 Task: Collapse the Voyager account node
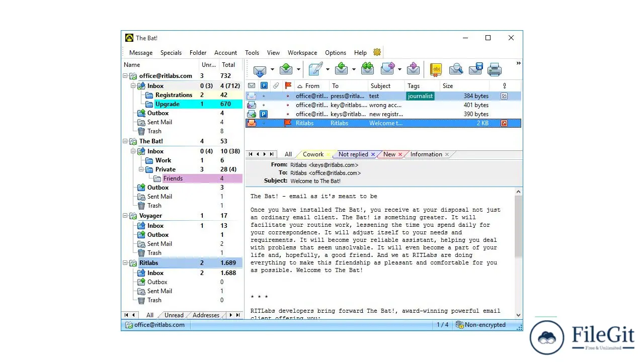point(125,216)
